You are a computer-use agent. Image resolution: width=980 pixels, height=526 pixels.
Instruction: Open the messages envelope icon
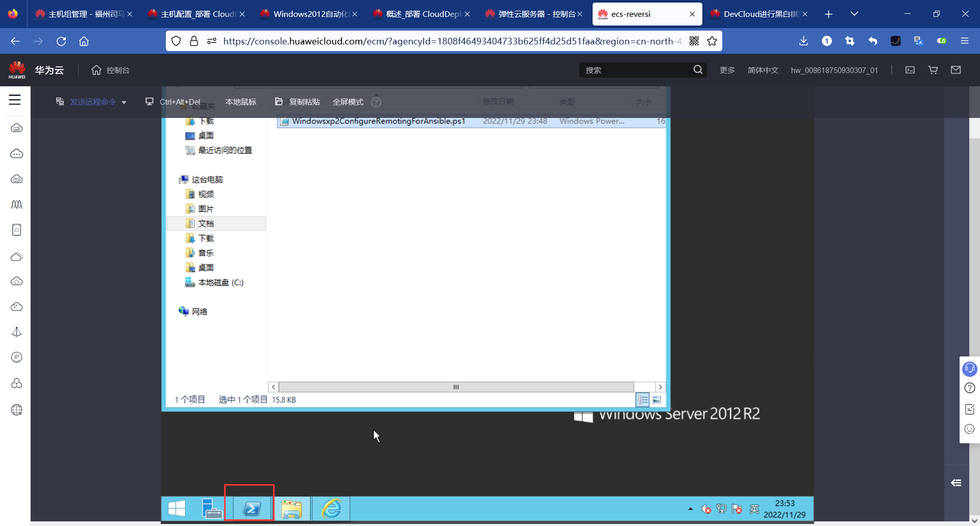956,70
